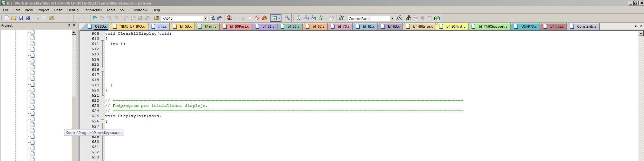Open the ControlPanel target dropdown

point(392,18)
